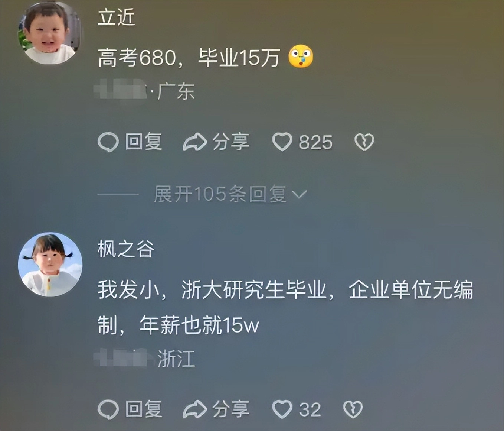Image resolution: width=504 pixels, height=431 pixels.
Task: Open the username 枫之谷
Action: point(126,249)
